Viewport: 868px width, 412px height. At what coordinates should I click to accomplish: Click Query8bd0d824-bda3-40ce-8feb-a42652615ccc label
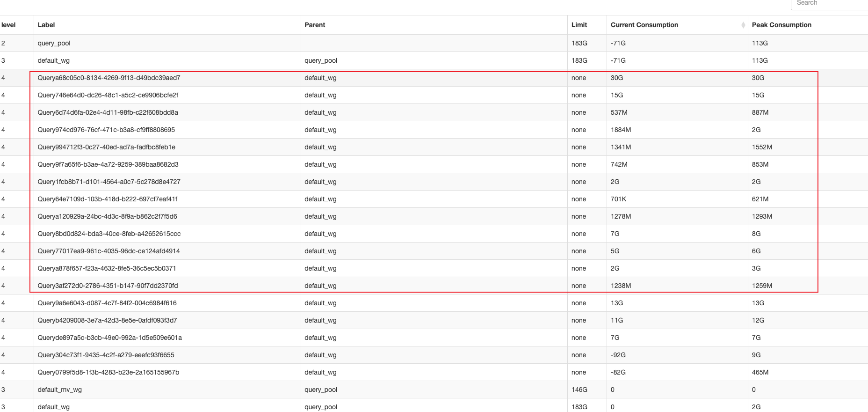coord(109,234)
